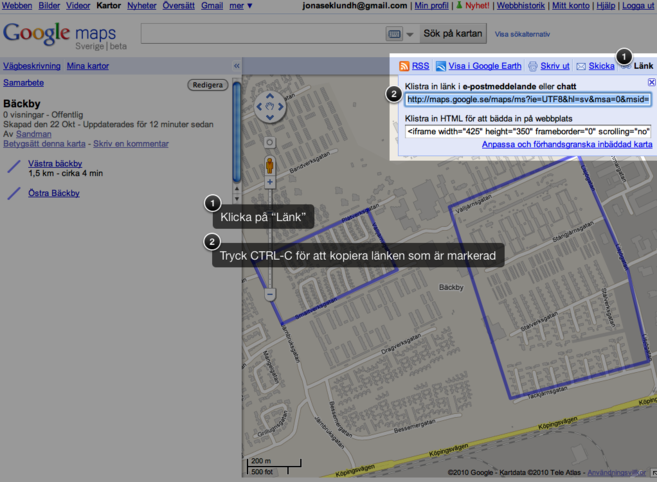Click the Redigera button
Viewport: 657px width, 482px height.
click(x=208, y=85)
